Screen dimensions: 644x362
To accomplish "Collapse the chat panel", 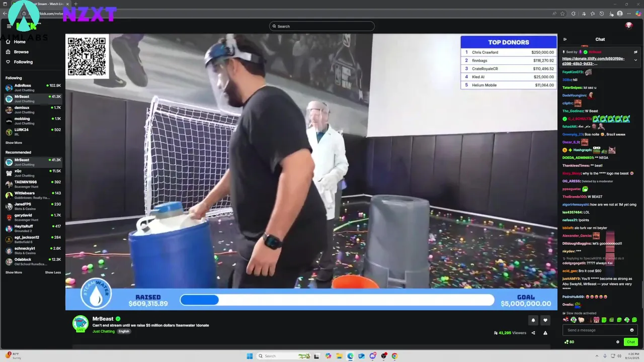I will click(x=565, y=39).
